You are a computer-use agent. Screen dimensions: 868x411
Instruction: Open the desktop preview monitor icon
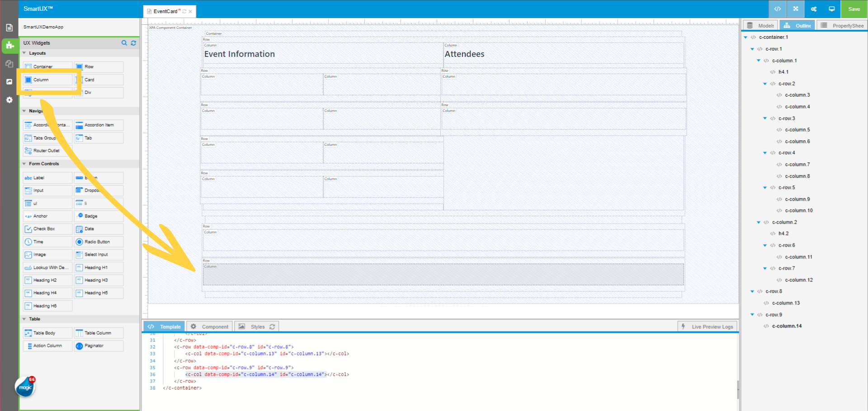831,9
